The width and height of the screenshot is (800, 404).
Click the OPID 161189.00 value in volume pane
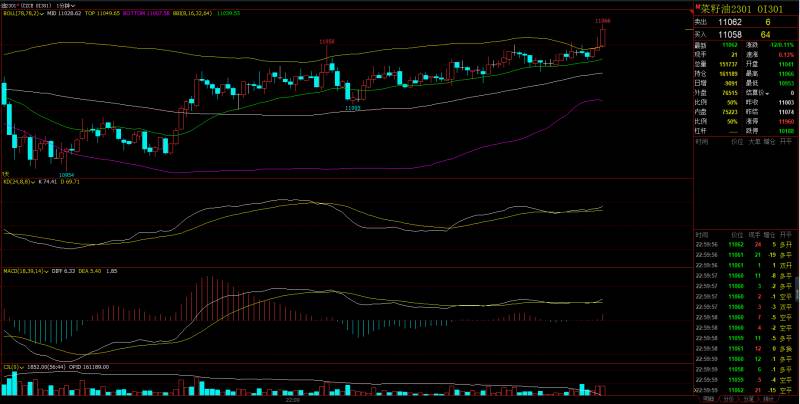tap(90, 367)
